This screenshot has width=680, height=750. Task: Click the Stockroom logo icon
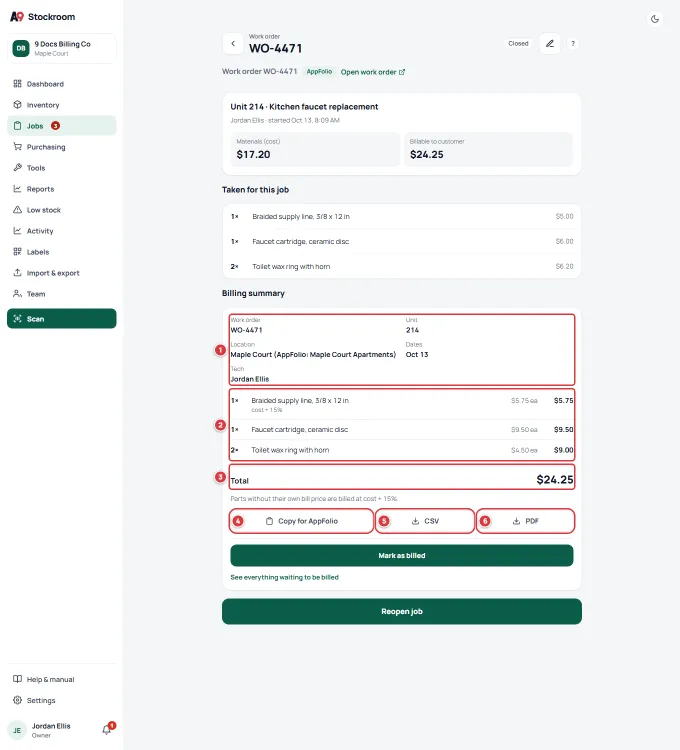[x=17, y=17]
